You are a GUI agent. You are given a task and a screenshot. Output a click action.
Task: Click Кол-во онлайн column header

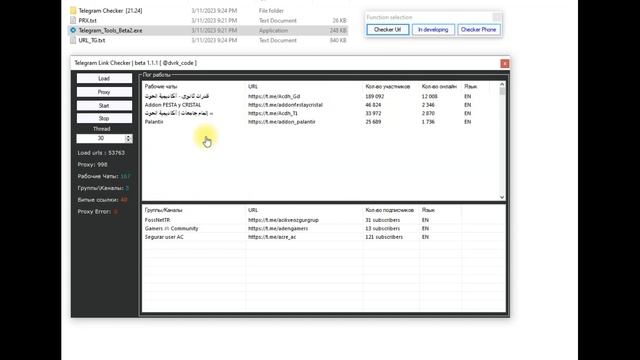[x=439, y=87]
